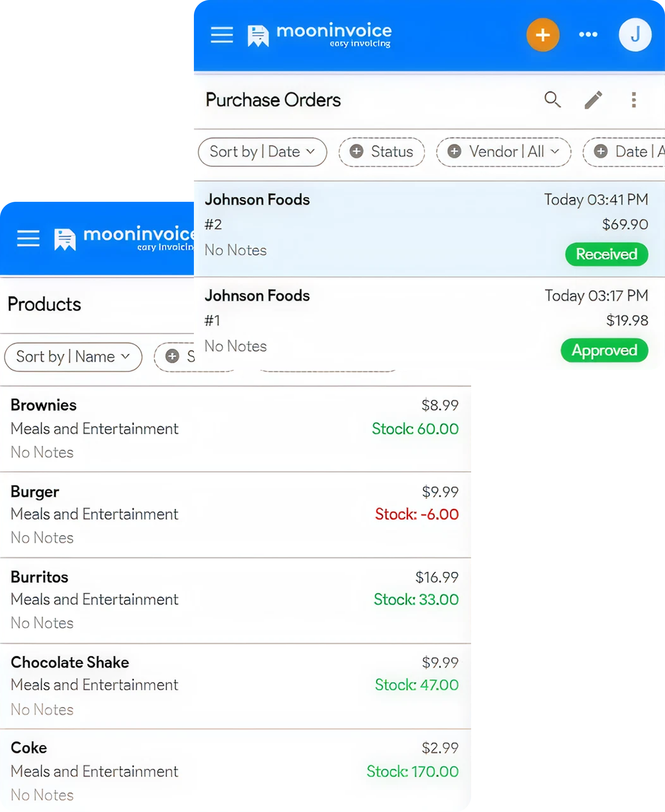Screen dimensions: 665x812
Task: Search purchase orders with magnifier icon
Action: click(552, 100)
